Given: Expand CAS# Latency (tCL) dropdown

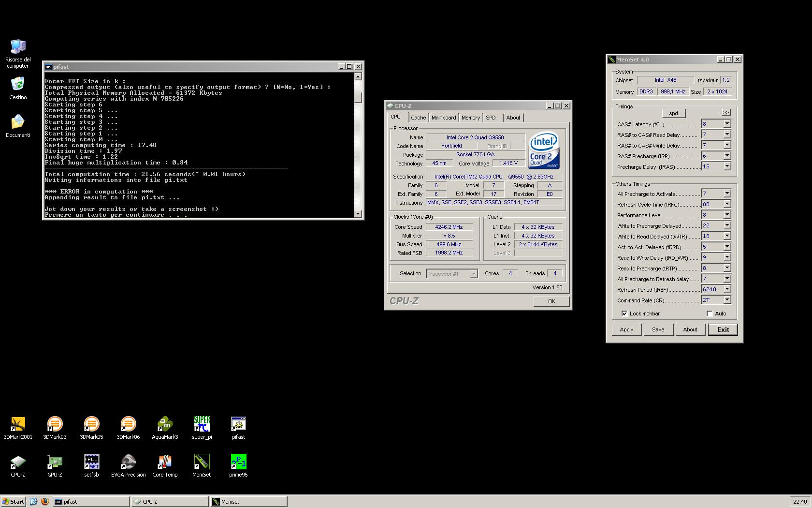Looking at the screenshot, I should coord(727,124).
